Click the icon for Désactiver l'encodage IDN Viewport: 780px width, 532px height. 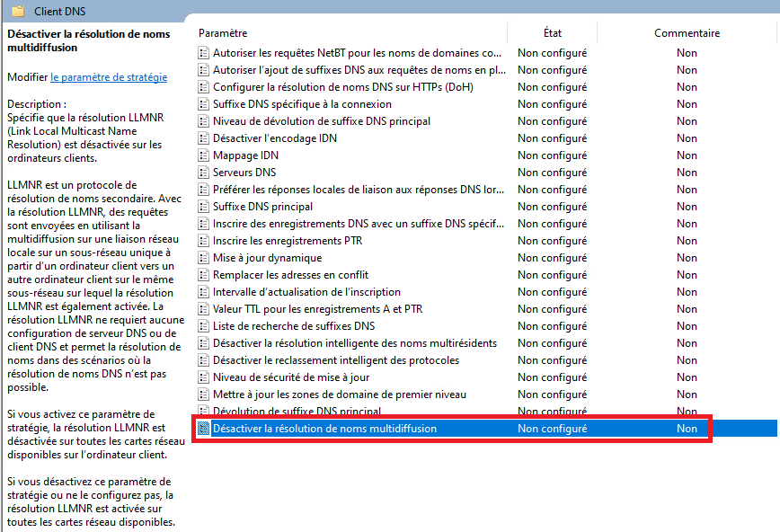tap(203, 138)
